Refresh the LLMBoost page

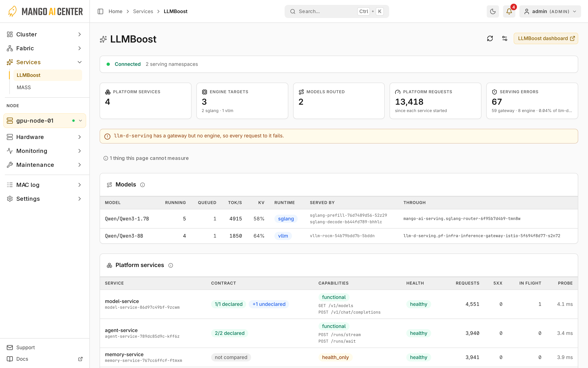(x=490, y=38)
